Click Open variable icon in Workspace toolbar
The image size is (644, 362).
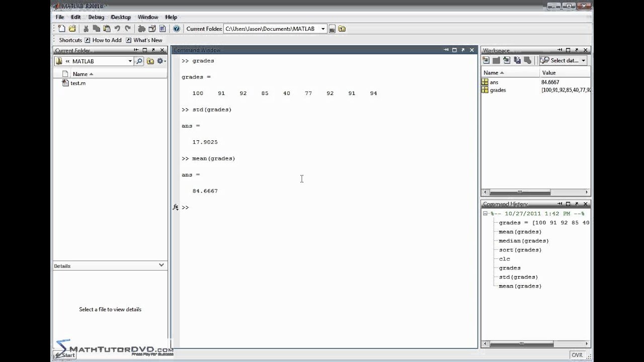tap(496, 60)
